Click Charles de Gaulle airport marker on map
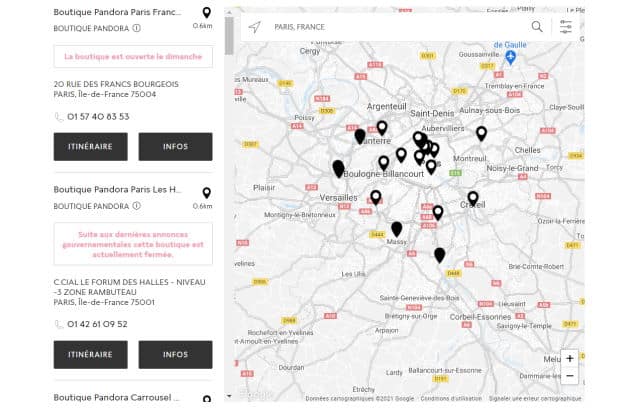640x411 pixels. [510, 57]
